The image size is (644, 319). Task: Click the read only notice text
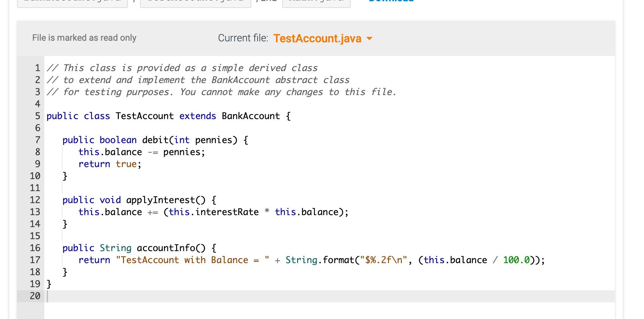(x=83, y=38)
